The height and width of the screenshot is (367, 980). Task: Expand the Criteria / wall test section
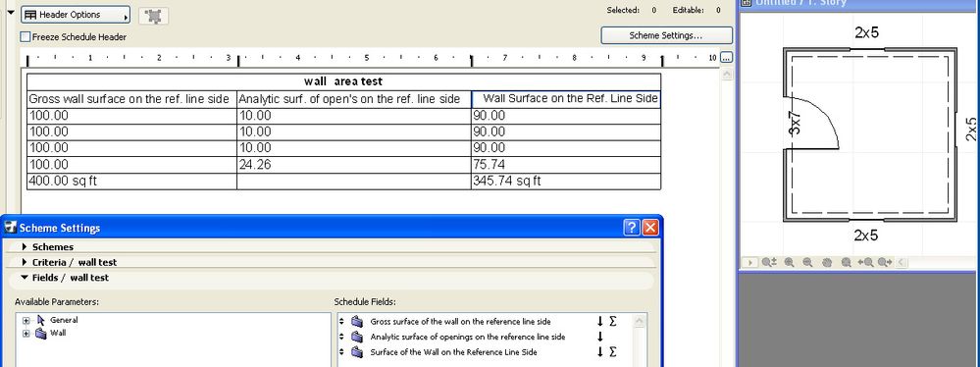click(25, 263)
